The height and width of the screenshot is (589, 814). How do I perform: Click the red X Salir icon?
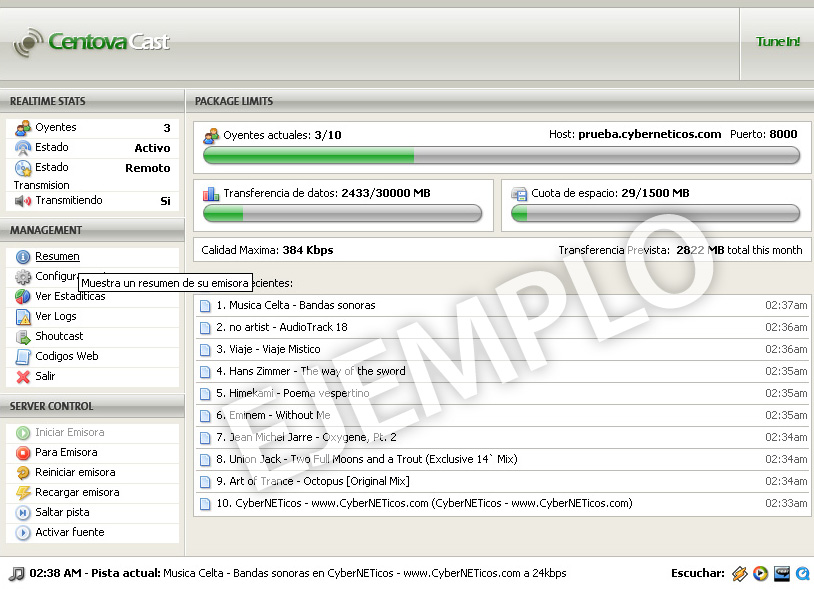[23, 377]
